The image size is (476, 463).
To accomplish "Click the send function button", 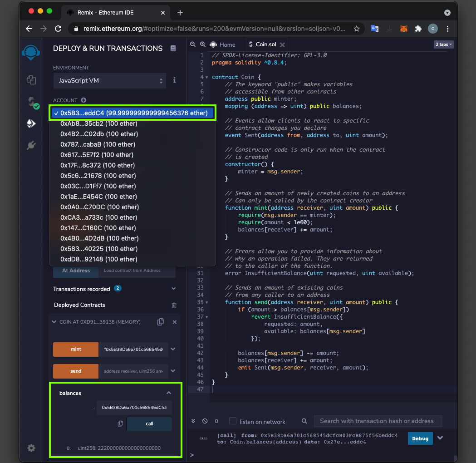I will pos(76,371).
